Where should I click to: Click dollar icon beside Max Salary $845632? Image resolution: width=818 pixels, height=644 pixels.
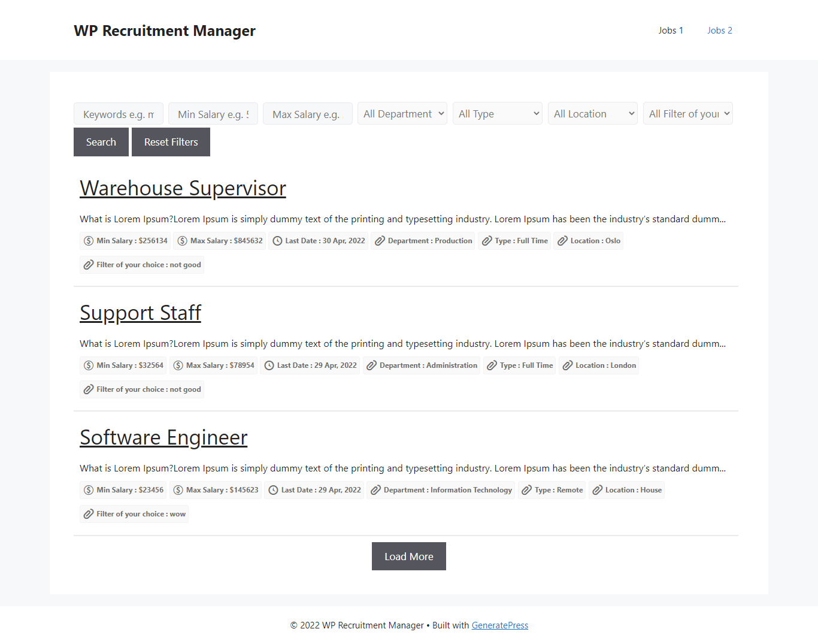click(x=182, y=241)
